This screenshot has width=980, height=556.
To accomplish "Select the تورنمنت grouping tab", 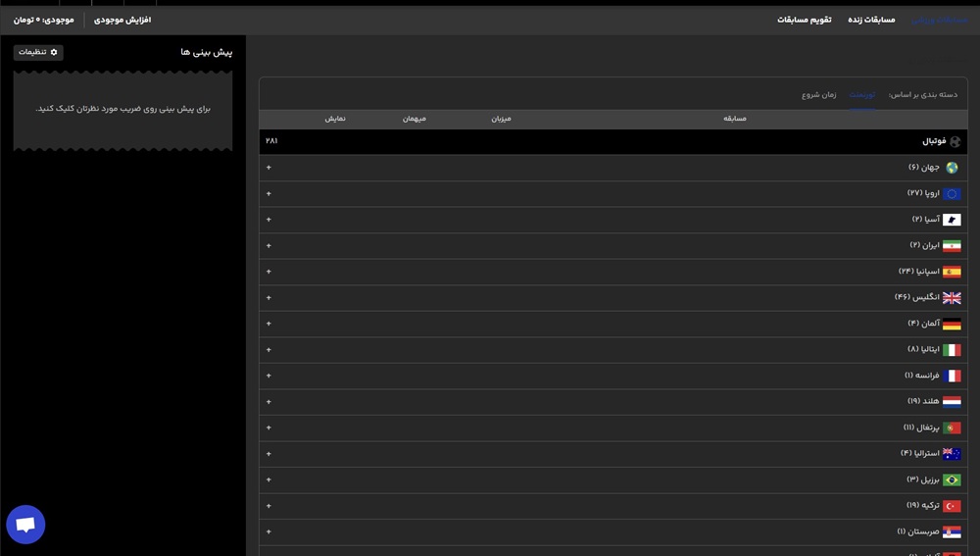I will click(x=862, y=95).
